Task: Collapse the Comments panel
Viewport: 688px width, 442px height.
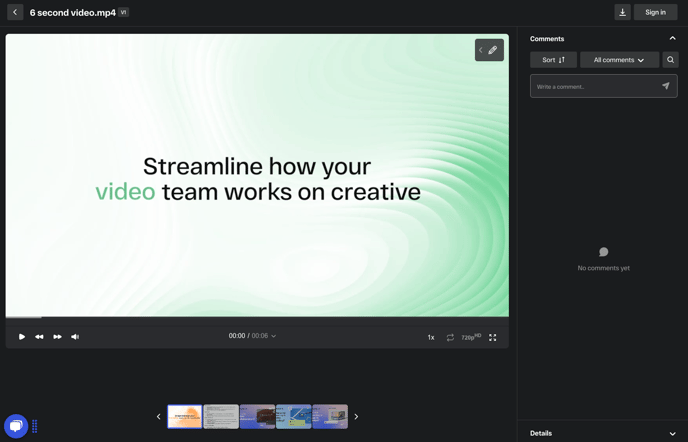Action: (672, 38)
